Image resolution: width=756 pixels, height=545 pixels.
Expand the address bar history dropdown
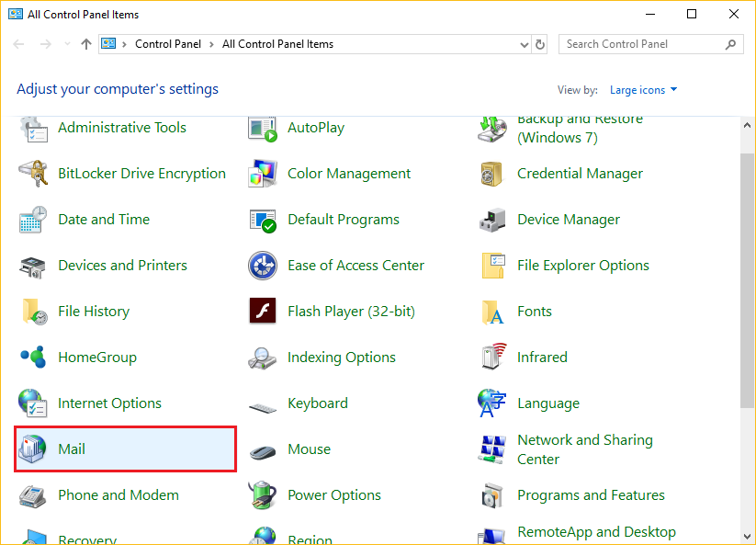point(525,44)
